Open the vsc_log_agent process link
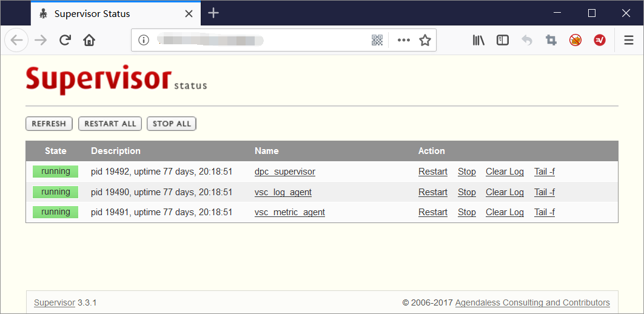644x314 pixels. pyautogui.click(x=283, y=192)
